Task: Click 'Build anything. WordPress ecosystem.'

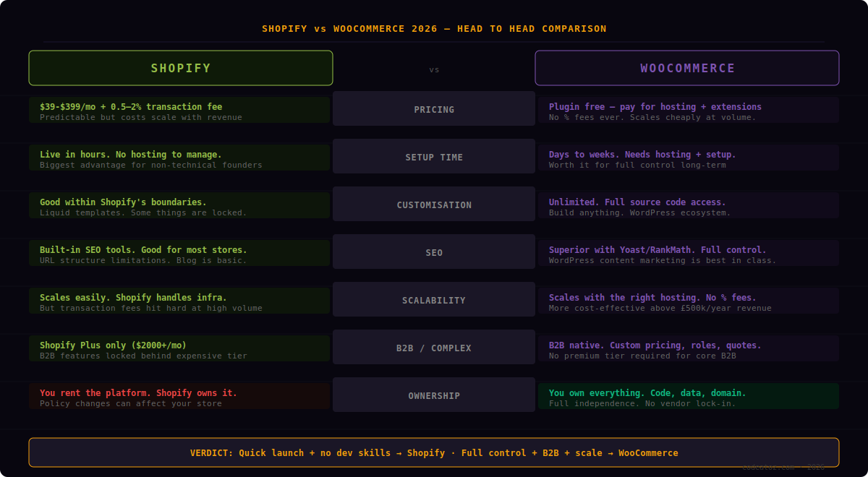Action: point(640,212)
